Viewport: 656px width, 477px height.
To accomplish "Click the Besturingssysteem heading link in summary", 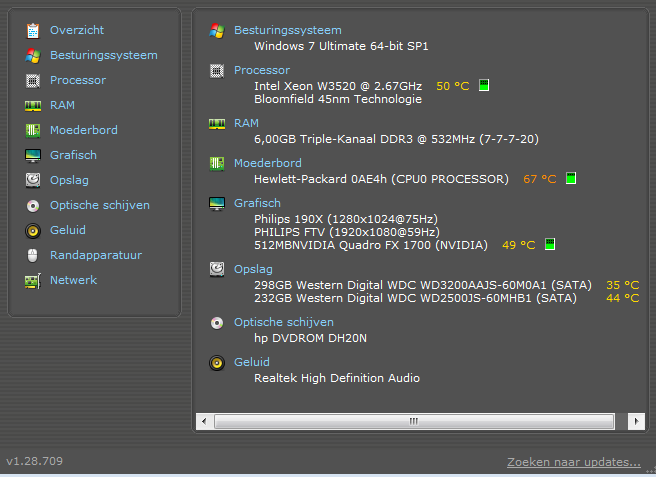I will point(288,30).
